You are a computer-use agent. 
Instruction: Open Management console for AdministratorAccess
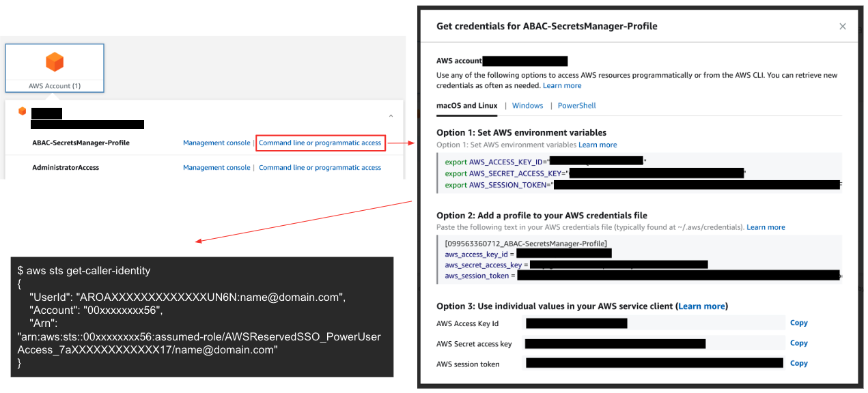coord(216,167)
